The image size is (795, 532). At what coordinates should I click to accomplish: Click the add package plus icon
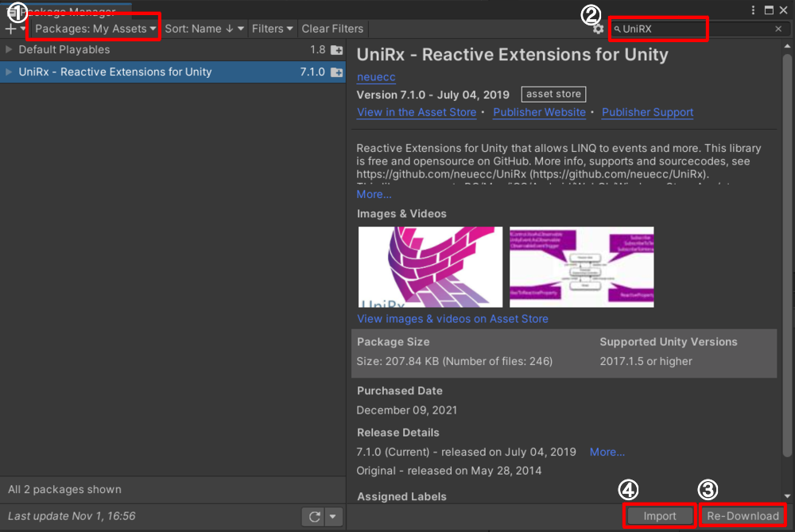tap(10, 29)
